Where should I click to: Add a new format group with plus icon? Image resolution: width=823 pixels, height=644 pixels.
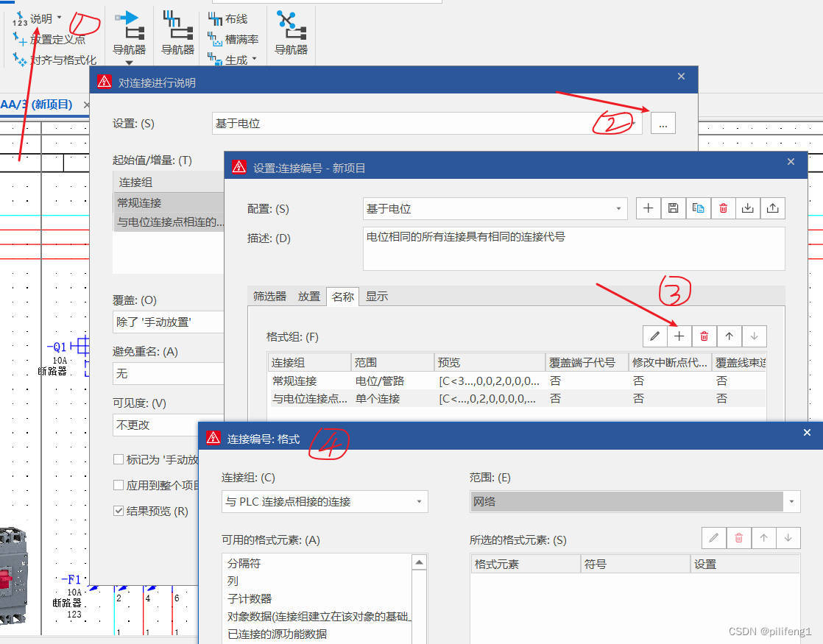[x=679, y=336]
